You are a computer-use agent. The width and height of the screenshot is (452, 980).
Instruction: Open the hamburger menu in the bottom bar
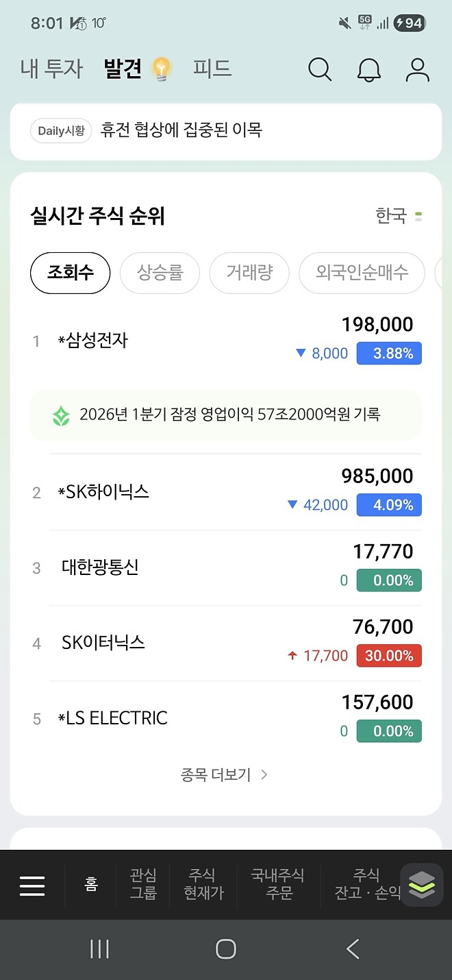coord(32,885)
